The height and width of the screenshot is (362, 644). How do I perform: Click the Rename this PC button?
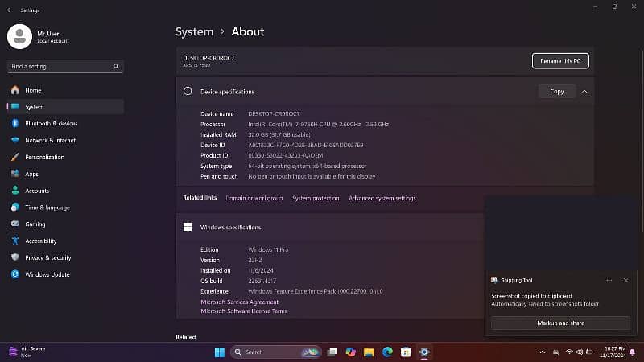(560, 61)
